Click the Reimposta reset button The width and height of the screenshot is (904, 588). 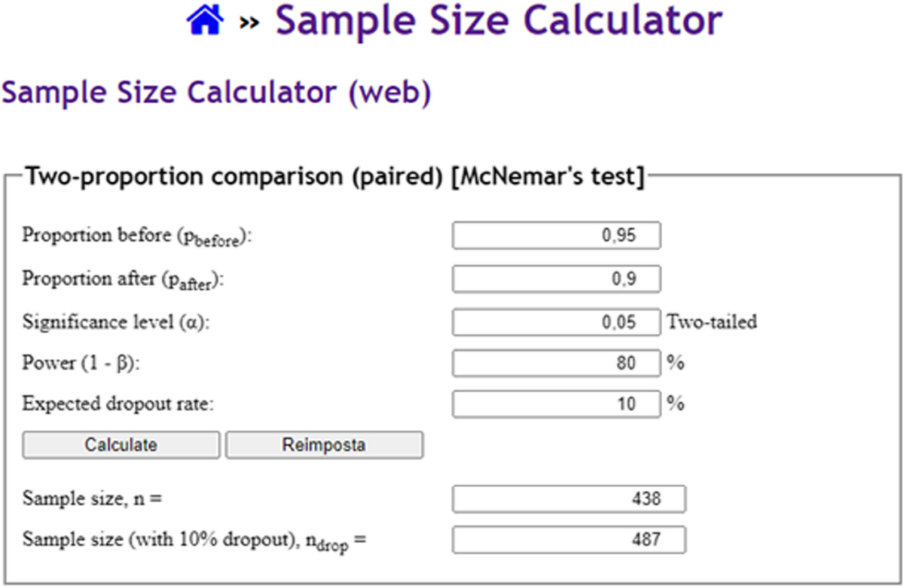(324, 445)
